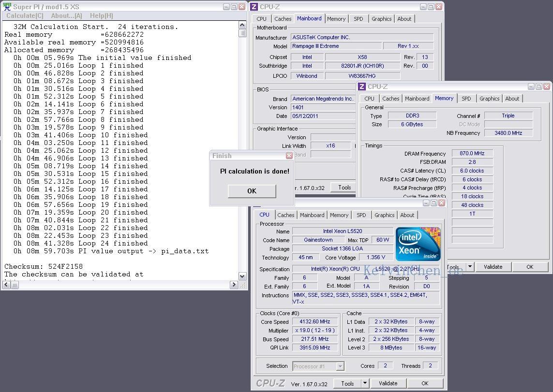Switch to Caches tab in Mainboard CPU-Z window
The width and height of the screenshot is (553, 392).
point(283,19)
